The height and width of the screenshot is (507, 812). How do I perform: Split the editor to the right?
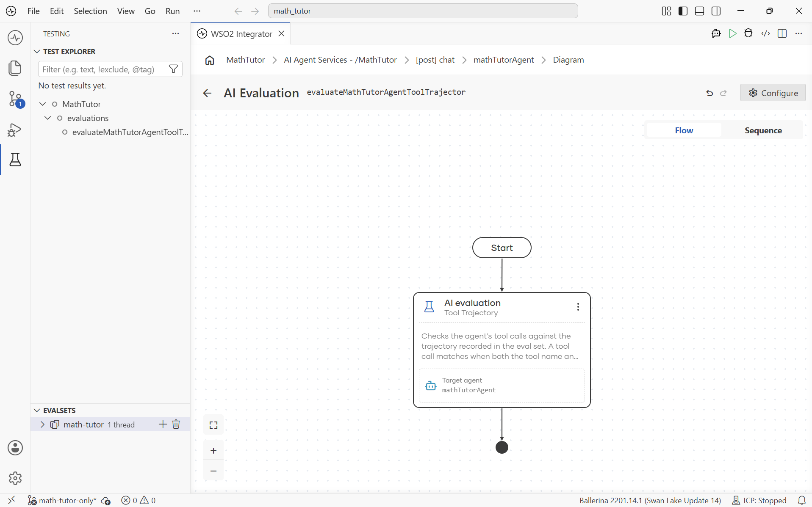tap(782, 33)
